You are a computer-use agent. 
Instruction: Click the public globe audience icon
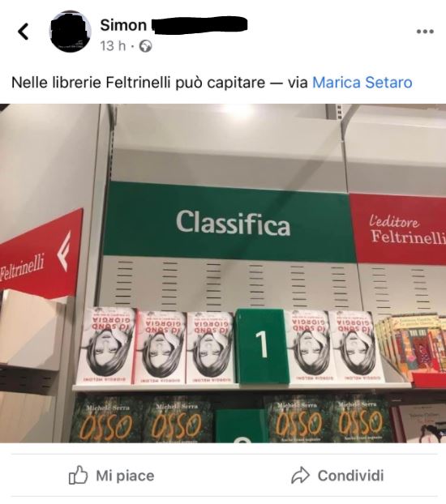tap(145, 46)
